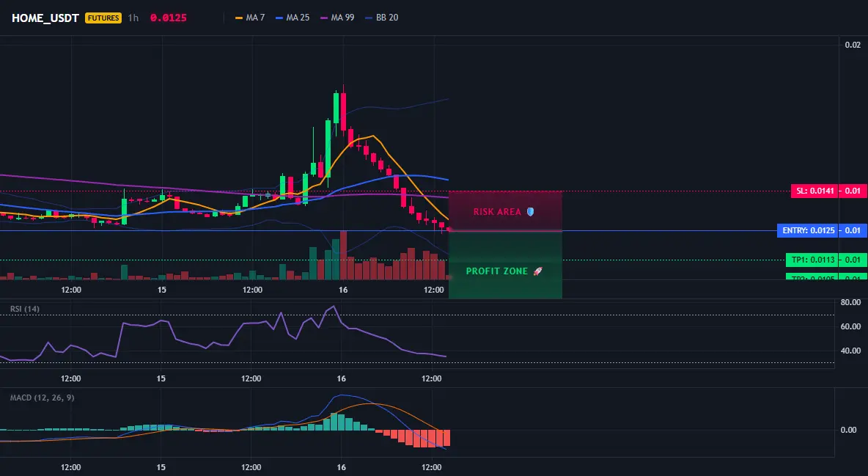Toggle the BB 20 legend entry
The width and height of the screenshot is (868, 476).
[x=382, y=18]
